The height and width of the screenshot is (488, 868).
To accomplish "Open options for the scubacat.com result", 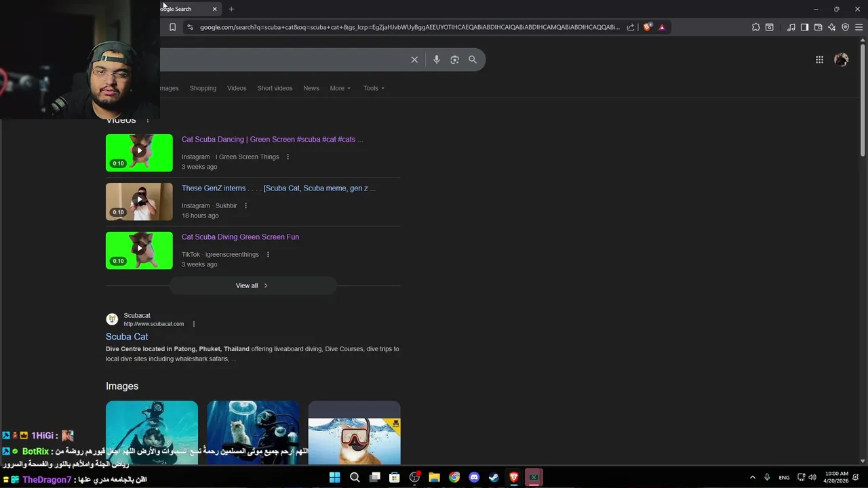I will [x=193, y=324].
